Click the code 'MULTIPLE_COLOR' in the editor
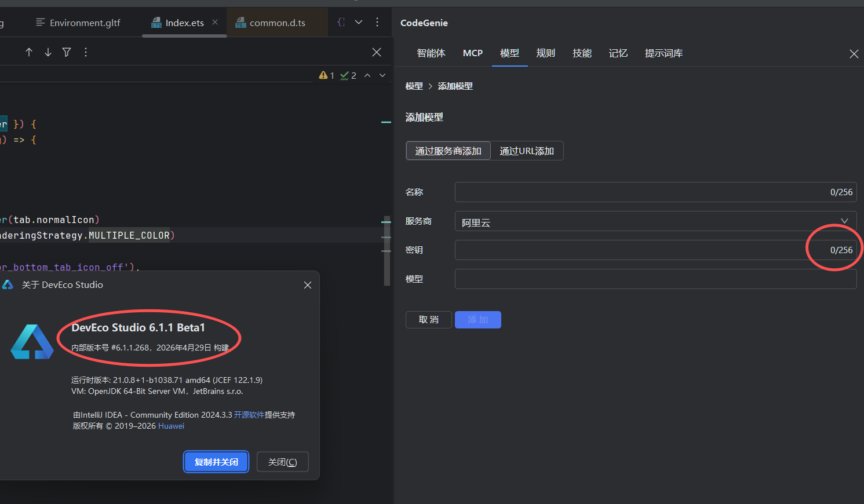This screenshot has width=864, height=504. [129, 236]
